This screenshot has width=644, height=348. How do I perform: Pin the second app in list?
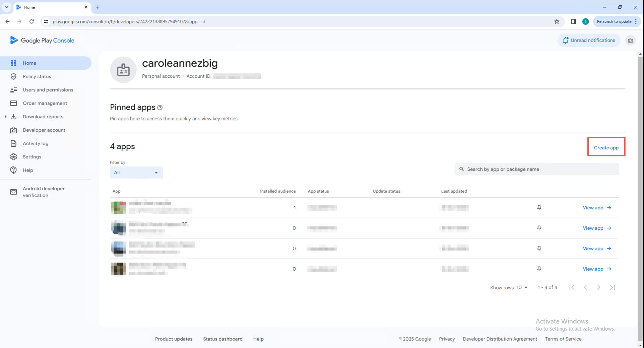pyautogui.click(x=539, y=228)
